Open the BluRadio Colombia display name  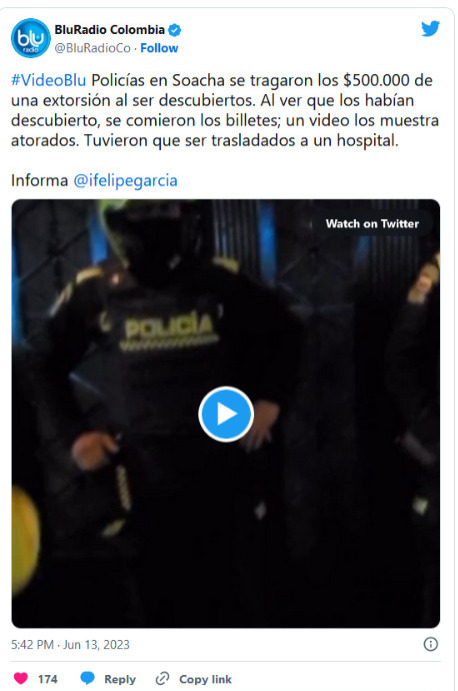(109, 30)
